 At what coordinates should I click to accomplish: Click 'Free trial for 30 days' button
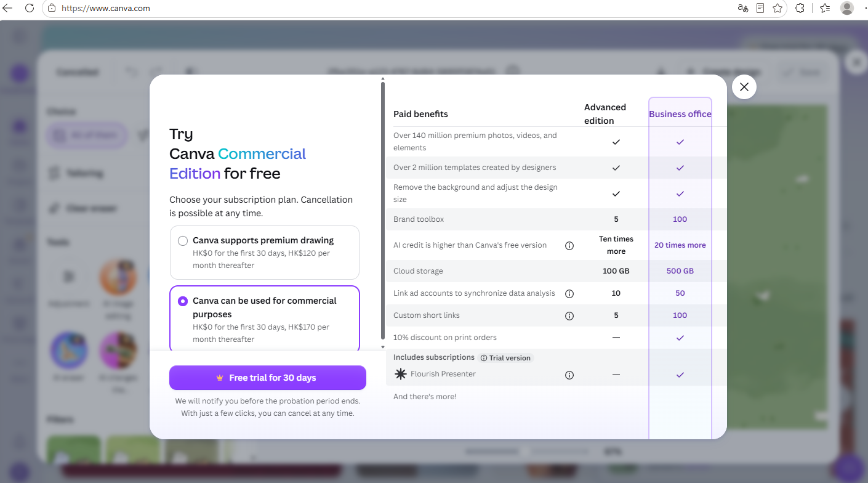[268, 378]
